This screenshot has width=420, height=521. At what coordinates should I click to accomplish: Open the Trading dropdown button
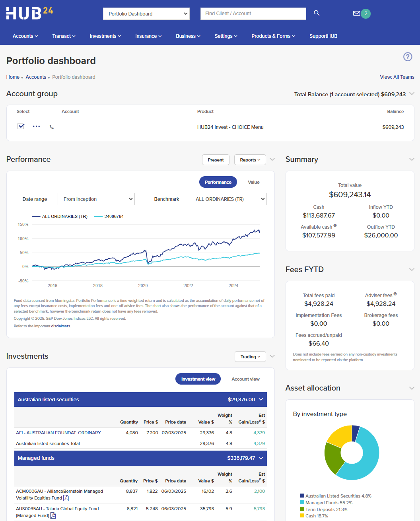[251, 357]
